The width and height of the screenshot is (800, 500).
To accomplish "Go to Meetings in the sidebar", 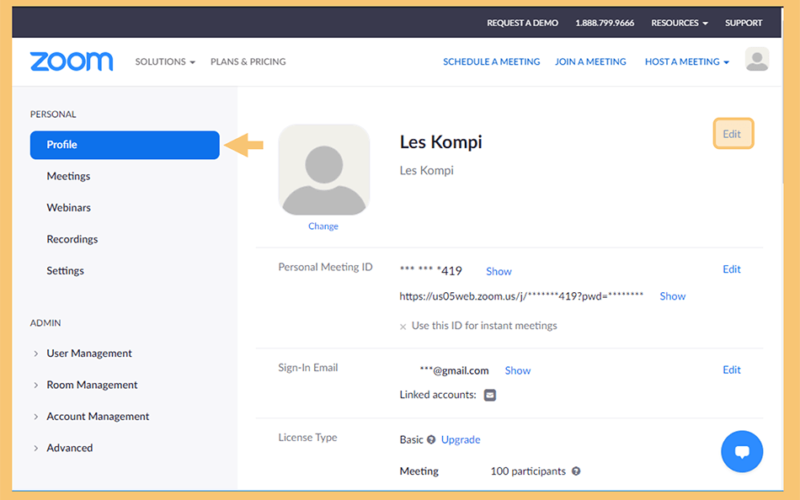I will click(68, 176).
